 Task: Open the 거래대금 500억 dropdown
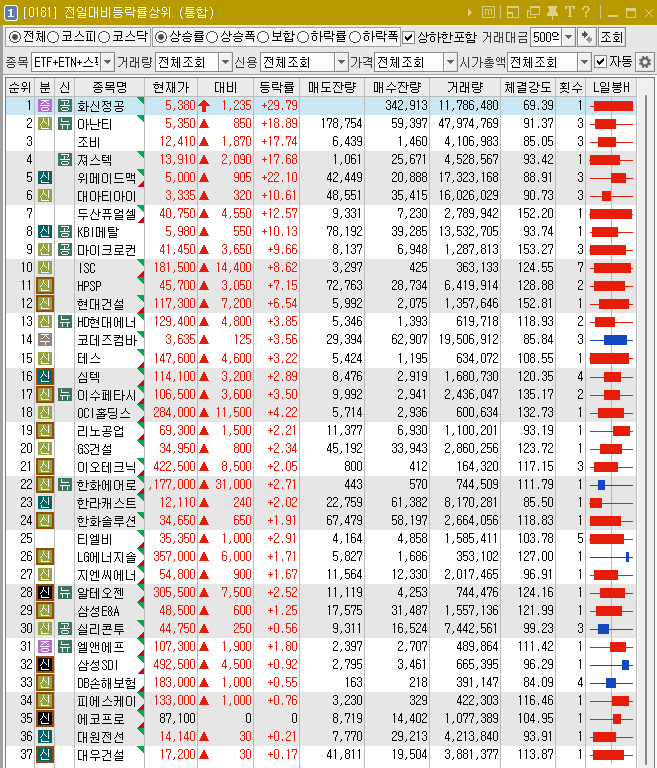pos(568,37)
